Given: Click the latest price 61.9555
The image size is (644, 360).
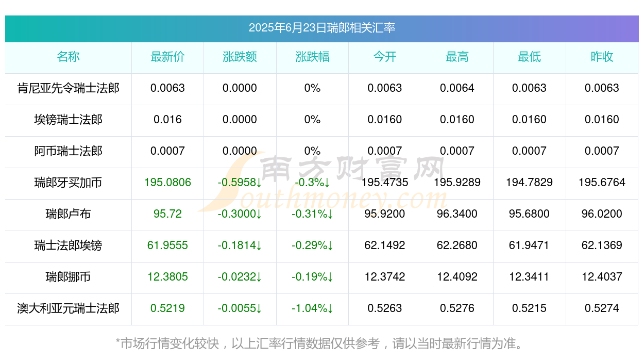Looking at the screenshot, I should 167,246.
